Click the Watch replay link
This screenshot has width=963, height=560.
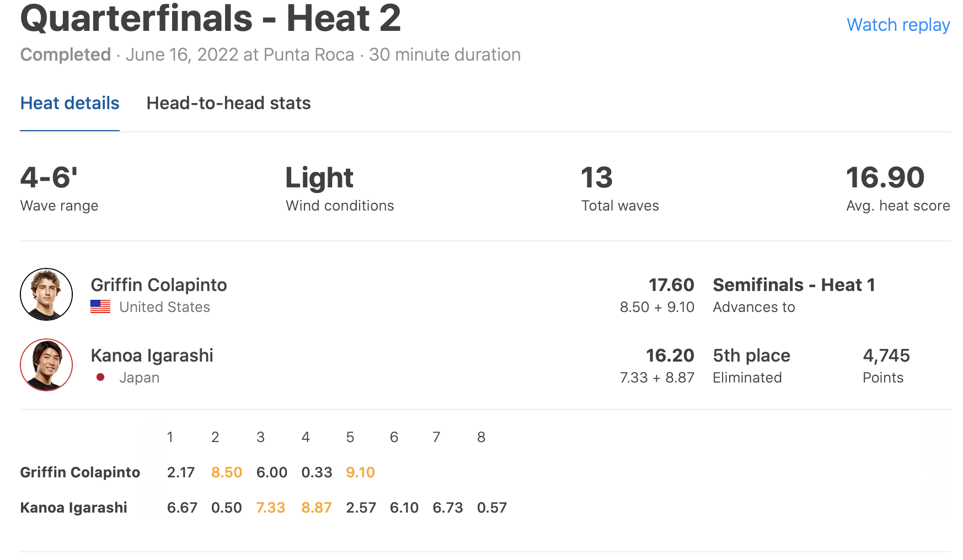(898, 25)
